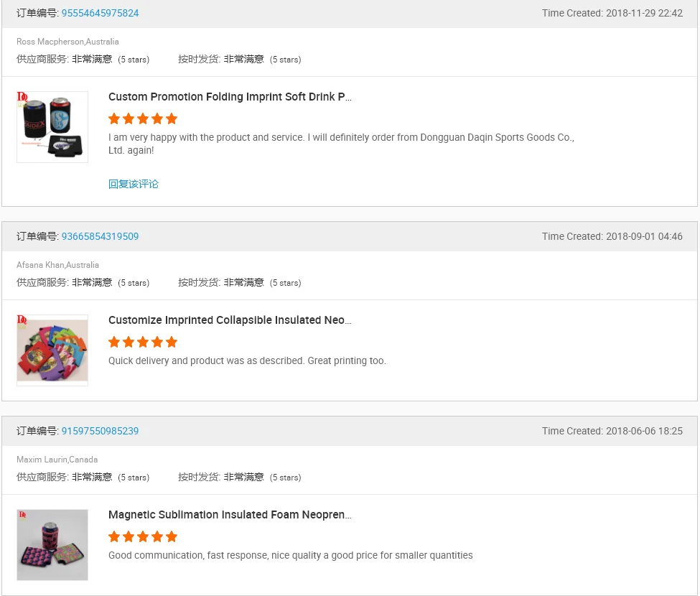The height and width of the screenshot is (596, 700).
Task: Open order number 91597550985239
Action: (x=100, y=431)
